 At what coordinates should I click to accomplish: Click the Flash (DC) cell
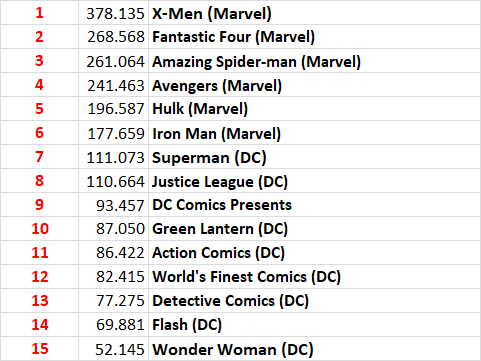pyautogui.click(x=314, y=325)
